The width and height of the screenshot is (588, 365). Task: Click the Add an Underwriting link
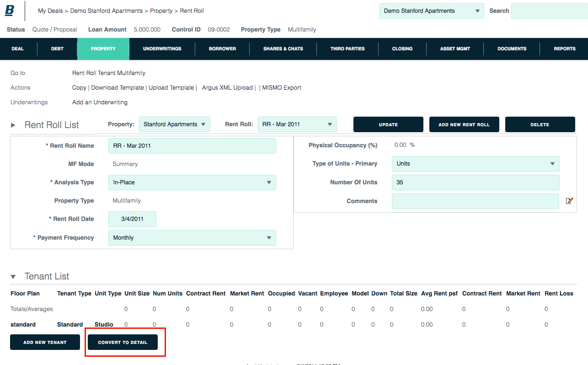(x=100, y=102)
